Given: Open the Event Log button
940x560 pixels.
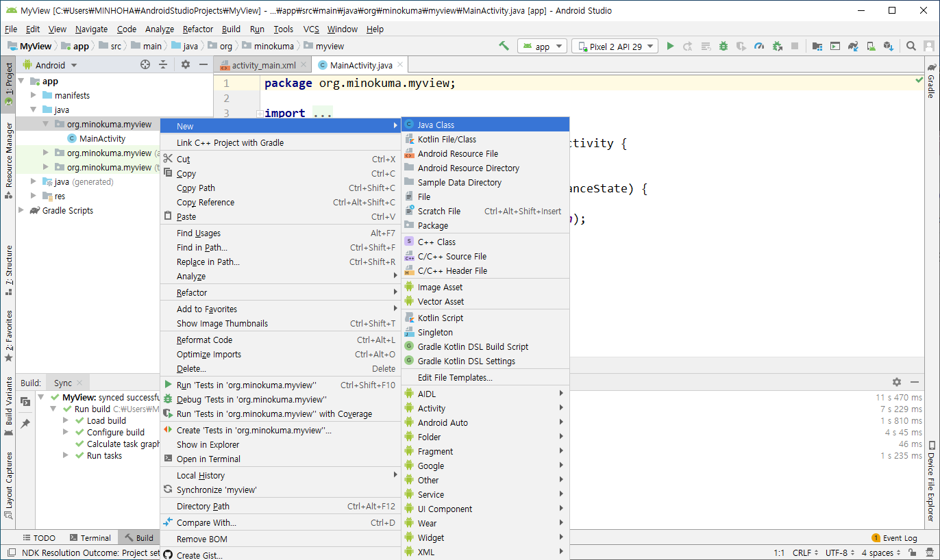Looking at the screenshot, I should (894, 538).
